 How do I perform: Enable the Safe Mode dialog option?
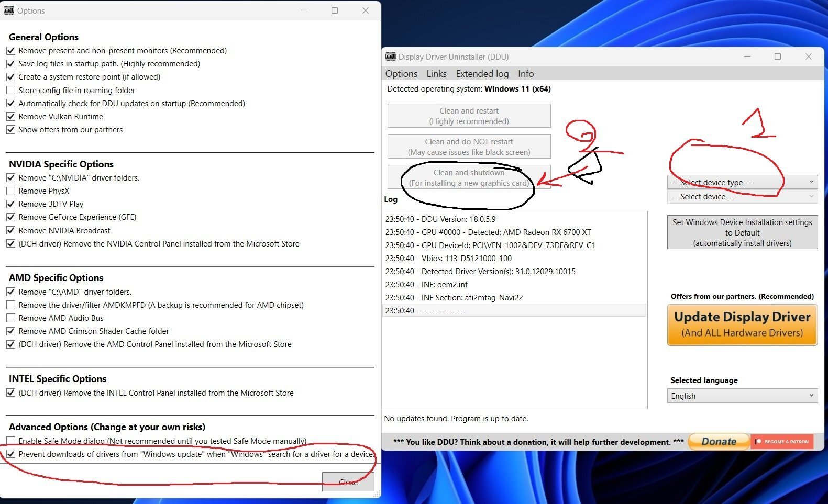click(11, 441)
